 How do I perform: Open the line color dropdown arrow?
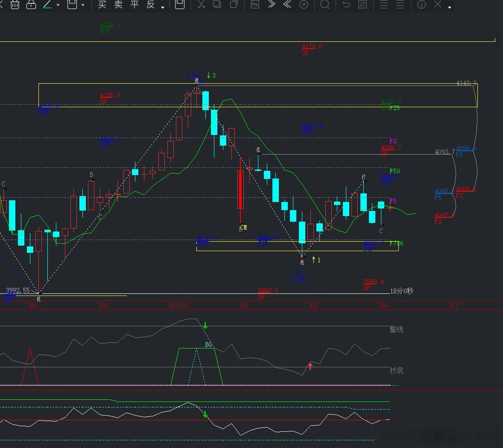coord(58,5)
